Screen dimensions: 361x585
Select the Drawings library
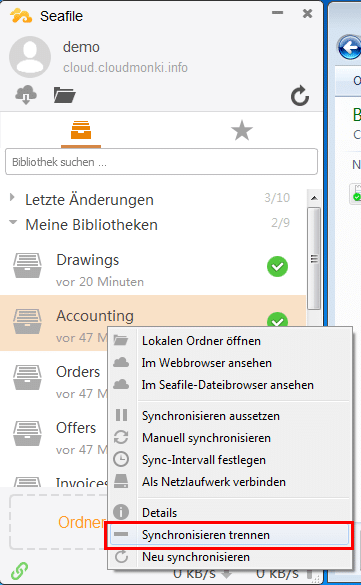(x=153, y=268)
